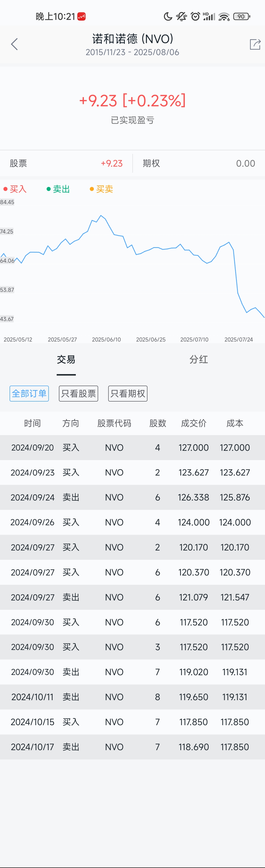The height and width of the screenshot is (868, 265).
Task: Tap the 118.690 trade price
Action: pyautogui.click(x=194, y=747)
